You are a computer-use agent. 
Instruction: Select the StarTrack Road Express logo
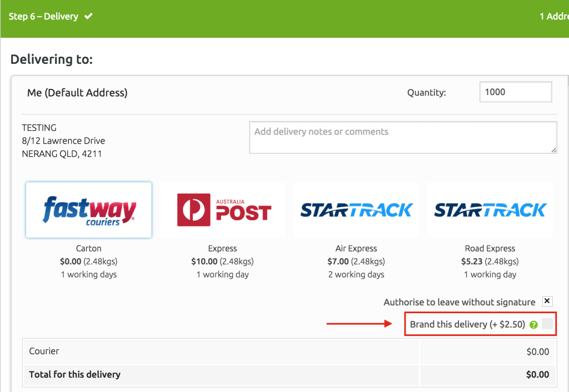(x=490, y=210)
